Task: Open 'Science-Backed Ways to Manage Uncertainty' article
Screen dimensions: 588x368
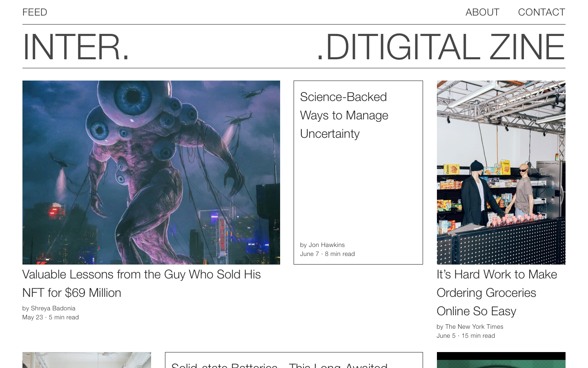Action: 344,115
